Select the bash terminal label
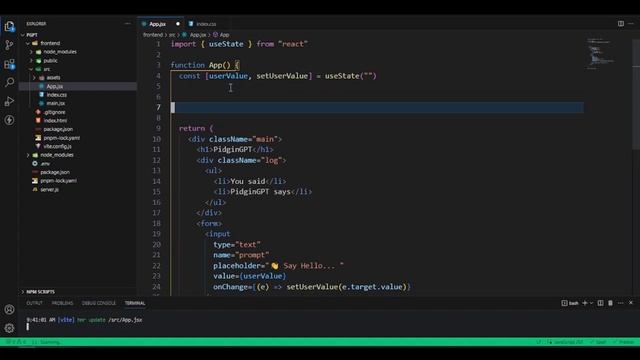 pos(570,303)
